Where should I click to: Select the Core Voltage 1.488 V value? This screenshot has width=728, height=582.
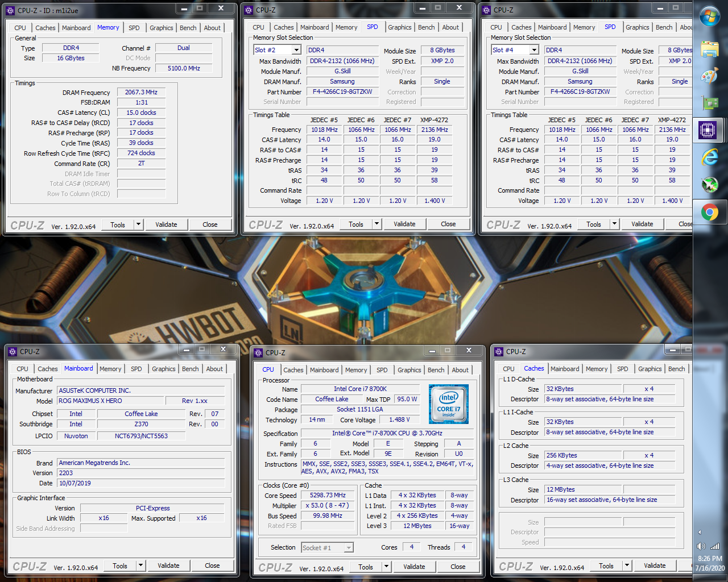pos(399,419)
